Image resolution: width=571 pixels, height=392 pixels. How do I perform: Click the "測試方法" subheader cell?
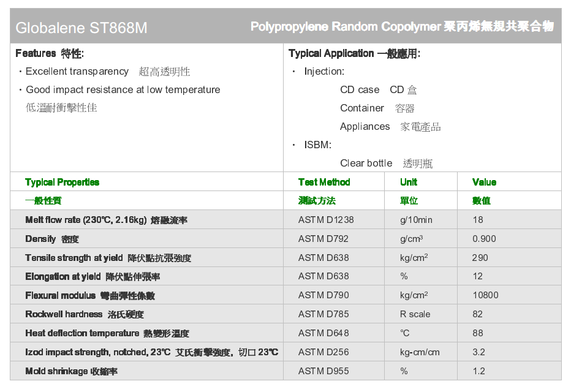click(317, 200)
